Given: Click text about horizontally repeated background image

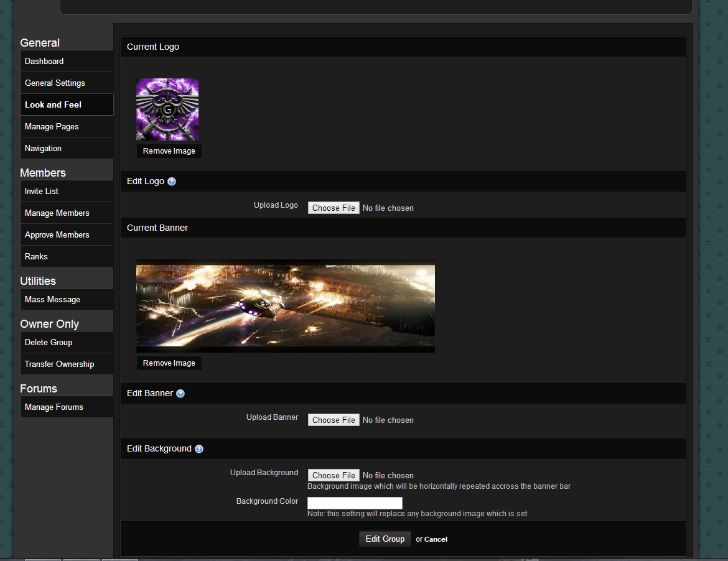Looking at the screenshot, I should coord(439,486).
